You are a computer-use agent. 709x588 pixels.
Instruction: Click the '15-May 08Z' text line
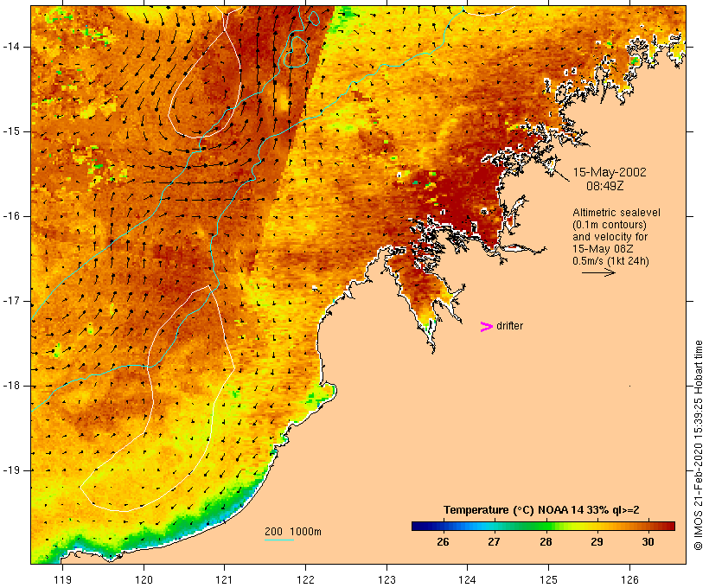[603, 249]
